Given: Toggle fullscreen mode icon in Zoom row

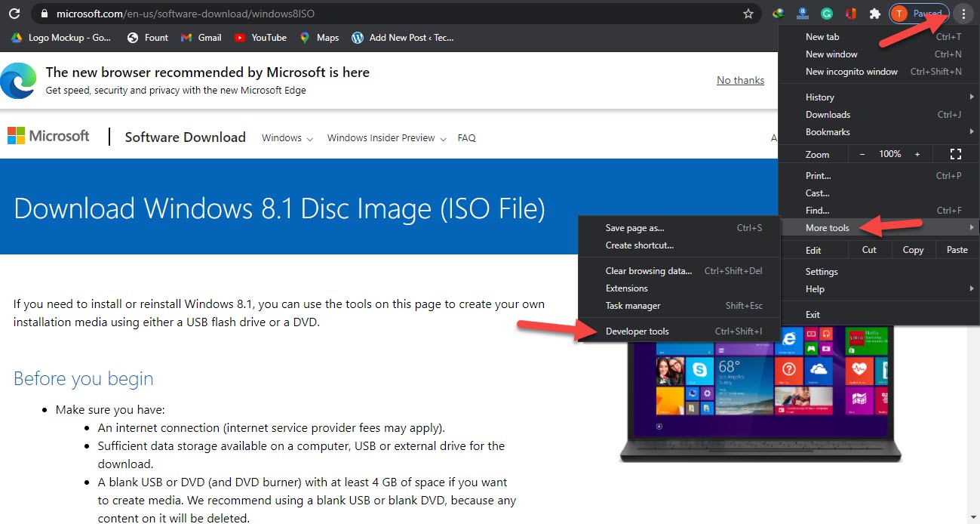Looking at the screenshot, I should (955, 154).
